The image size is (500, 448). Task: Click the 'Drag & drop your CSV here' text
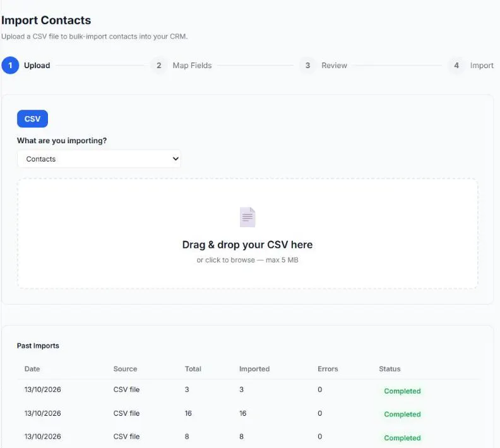click(247, 244)
